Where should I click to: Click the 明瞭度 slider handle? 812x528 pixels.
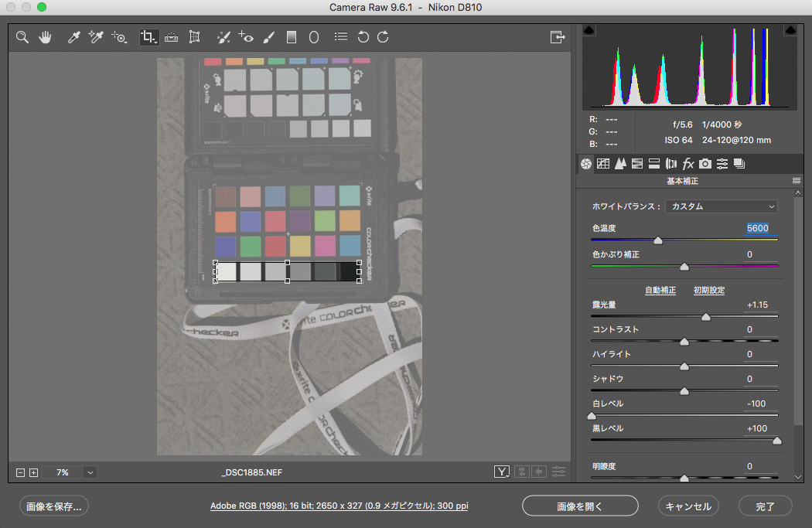point(684,478)
